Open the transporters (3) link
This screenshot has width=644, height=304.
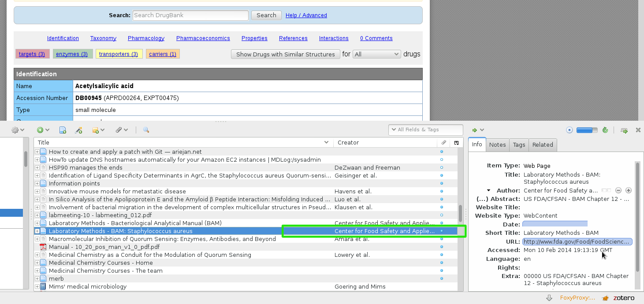pyautogui.click(x=119, y=54)
